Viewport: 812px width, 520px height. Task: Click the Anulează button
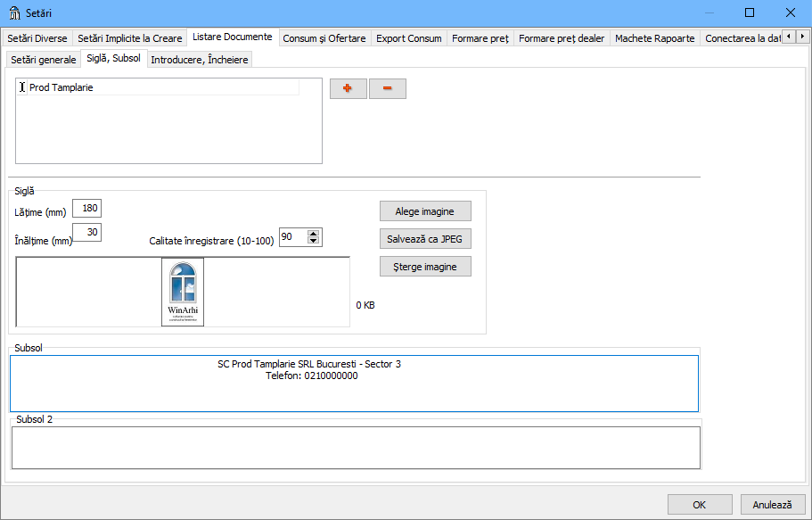pos(772,504)
